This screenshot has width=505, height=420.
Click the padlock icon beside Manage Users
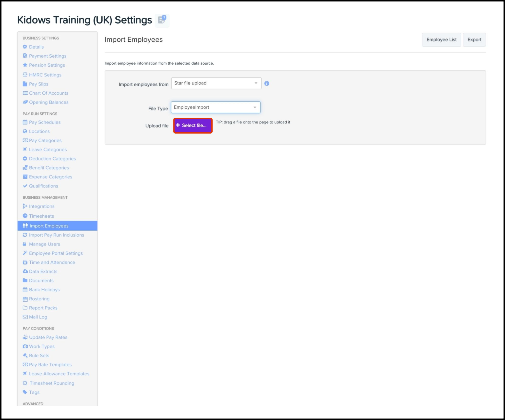(24, 244)
